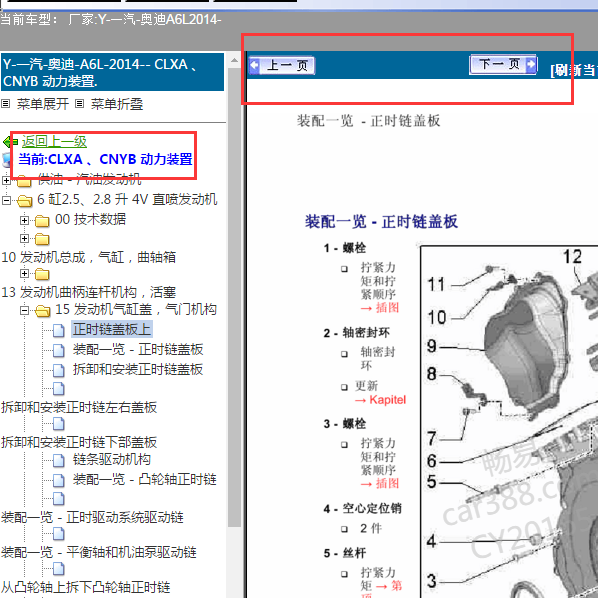Click document icon above 装配一览 - 平衡轴和机油泵驱动链
Viewport: 598px width, 598px height.
(x=58, y=534)
